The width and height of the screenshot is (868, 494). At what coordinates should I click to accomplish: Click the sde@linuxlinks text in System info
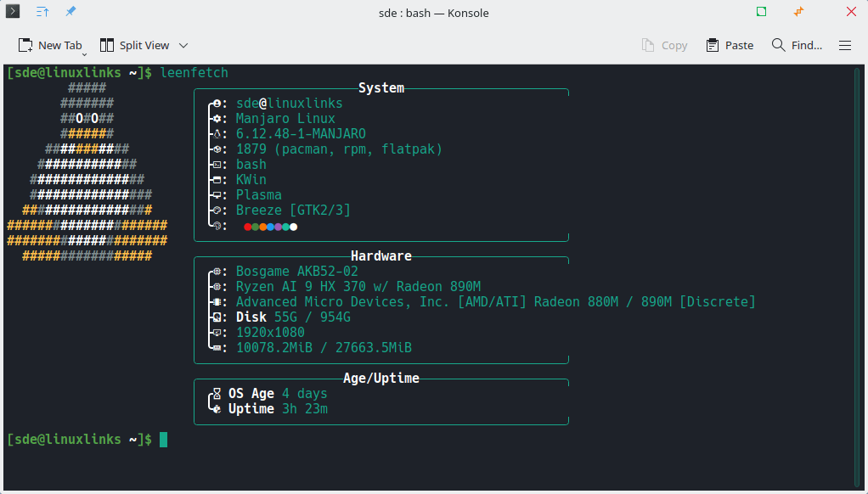289,103
